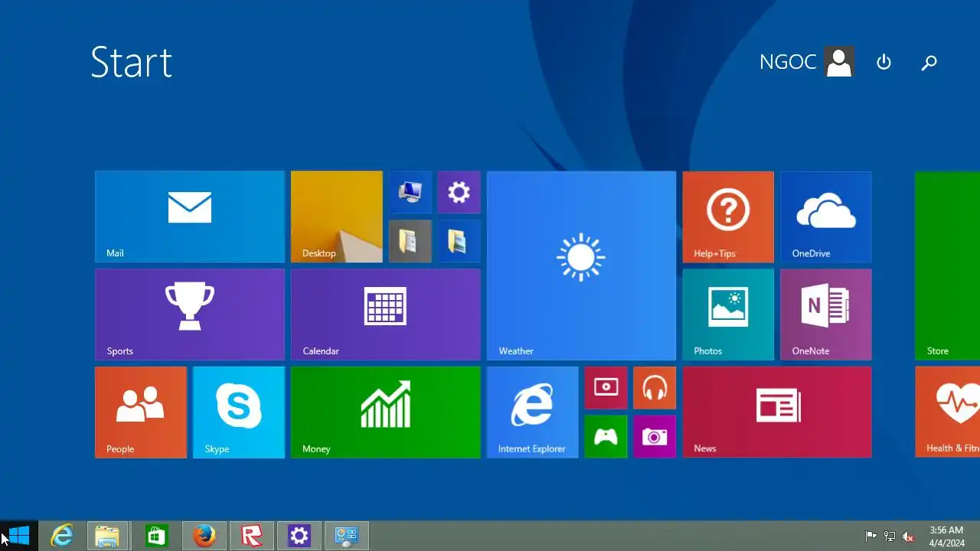The height and width of the screenshot is (551, 980).
Task: Open the Sports tile
Action: (189, 315)
